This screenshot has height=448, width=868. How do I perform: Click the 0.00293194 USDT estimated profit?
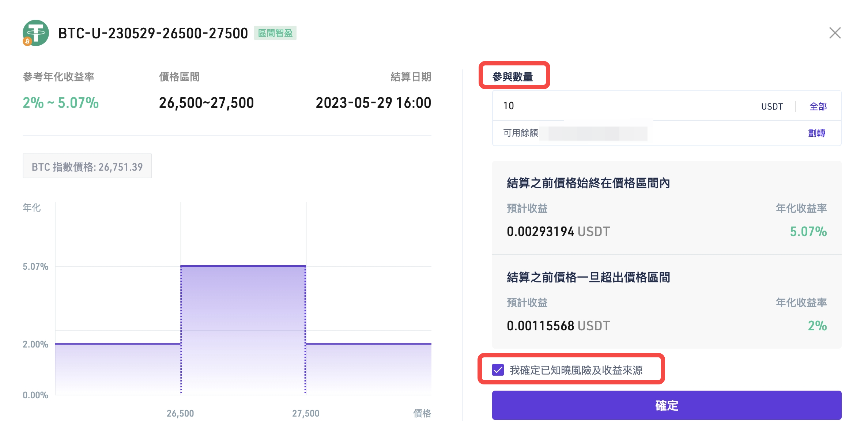(x=558, y=231)
